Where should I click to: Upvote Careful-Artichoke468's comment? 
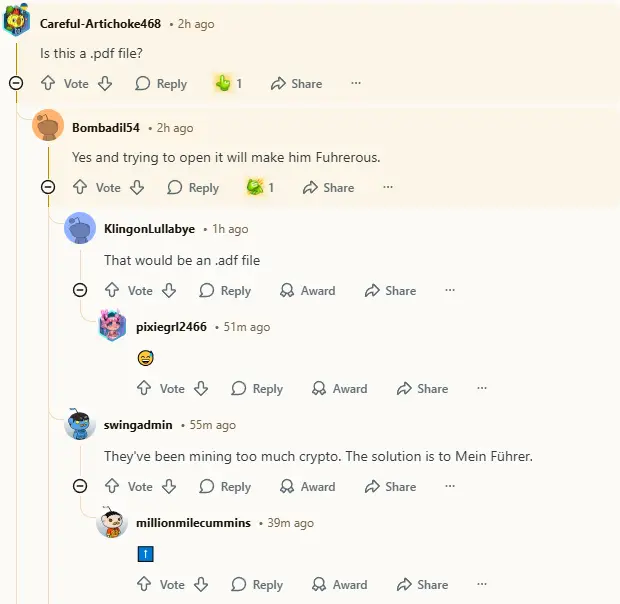(x=48, y=84)
